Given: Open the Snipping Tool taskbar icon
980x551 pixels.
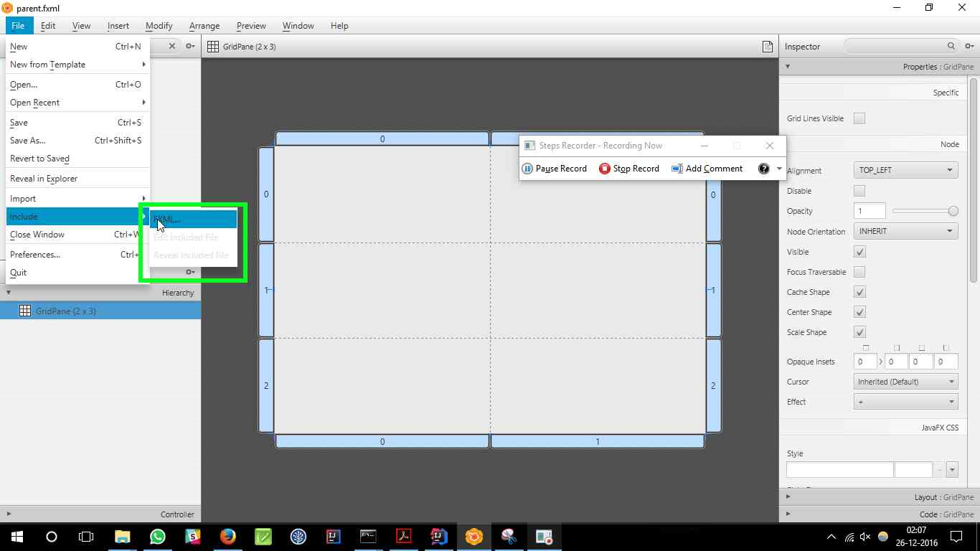Looking at the screenshot, I should point(509,536).
